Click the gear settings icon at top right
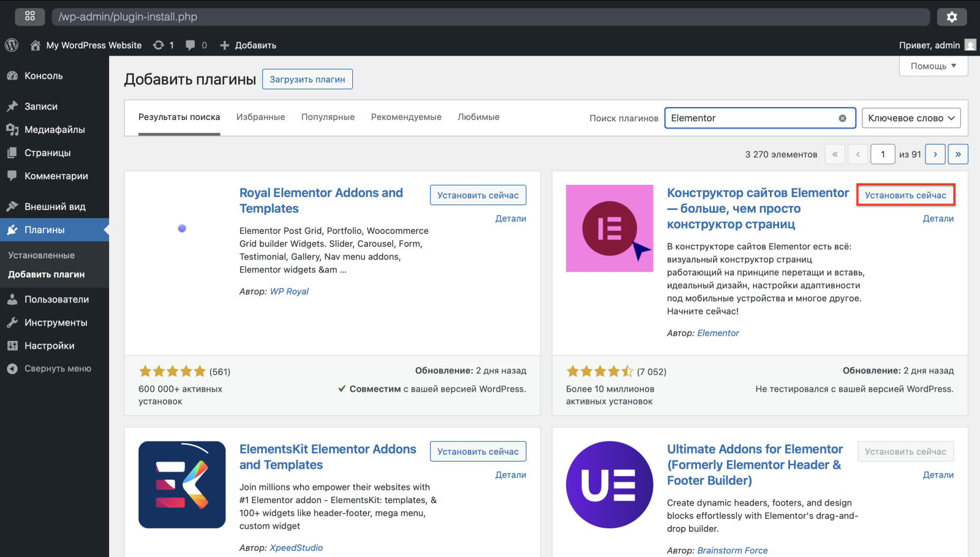980x557 pixels. coord(951,17)
